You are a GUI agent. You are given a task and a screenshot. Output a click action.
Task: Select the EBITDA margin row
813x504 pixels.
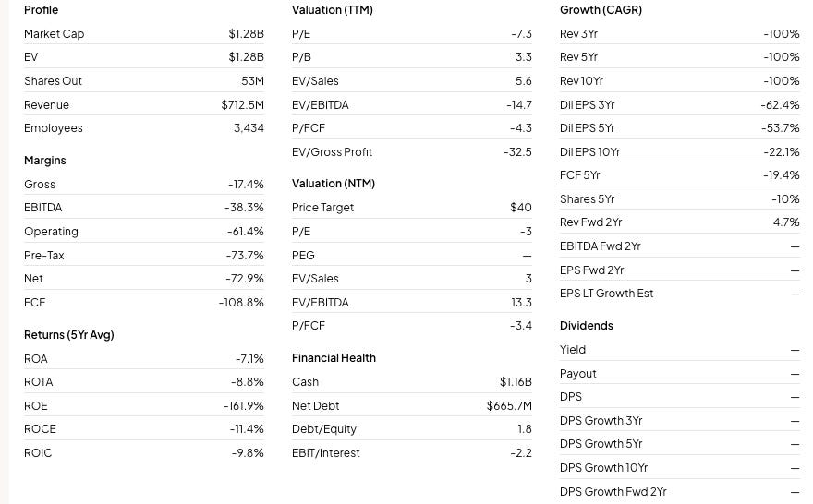[143, 207]
